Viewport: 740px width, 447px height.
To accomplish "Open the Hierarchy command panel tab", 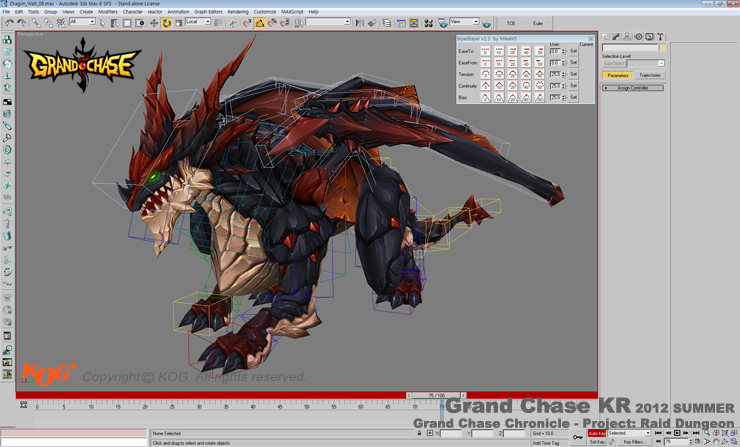I will click(x=627, y=37).
